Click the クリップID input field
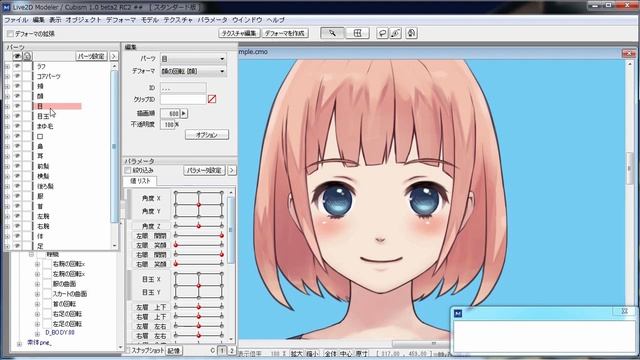 183,99
